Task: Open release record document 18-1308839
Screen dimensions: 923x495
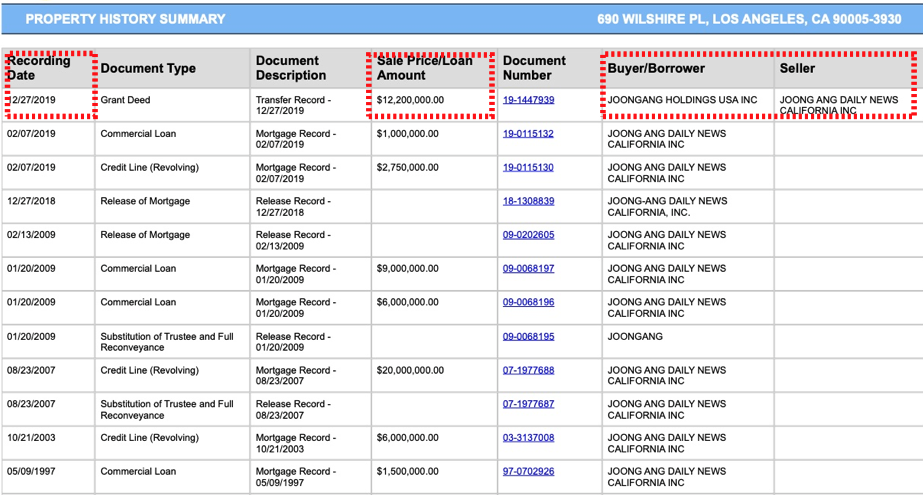Action: 528,202
